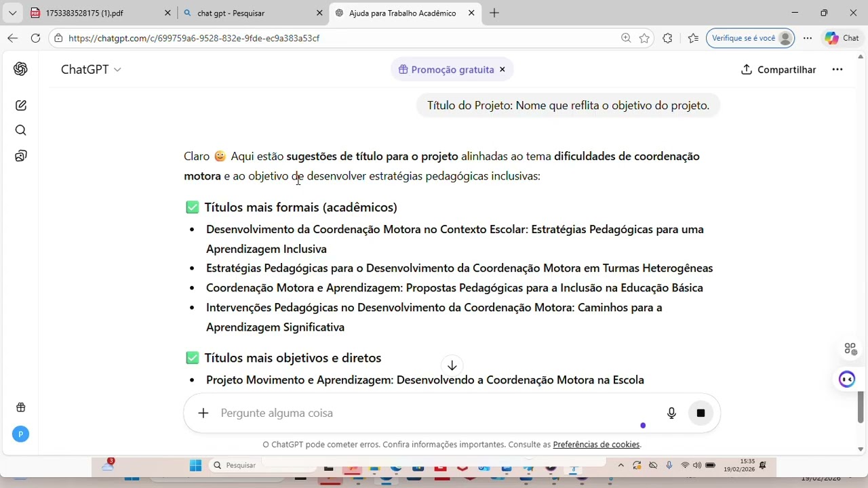Open the profile avatar P
868x488 pixels.
[20, 434]
